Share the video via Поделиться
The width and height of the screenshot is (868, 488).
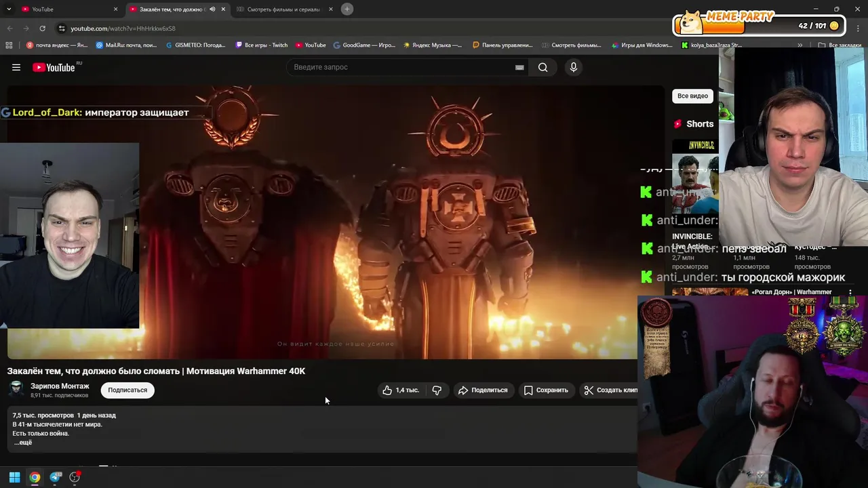tap(483, 390)
